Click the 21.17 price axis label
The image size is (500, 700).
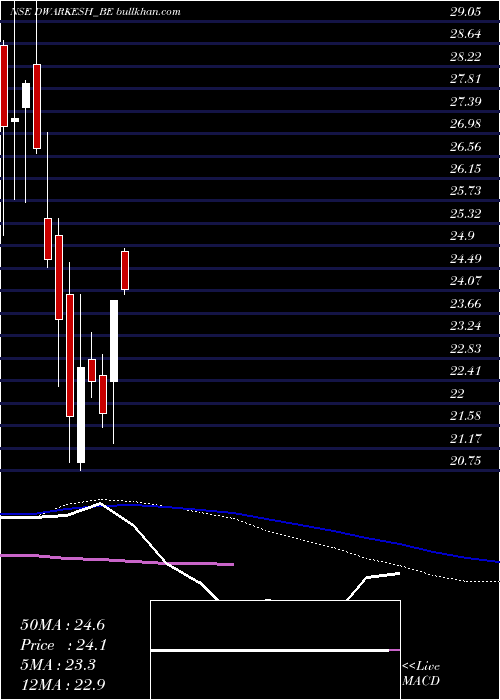point(466,438)
